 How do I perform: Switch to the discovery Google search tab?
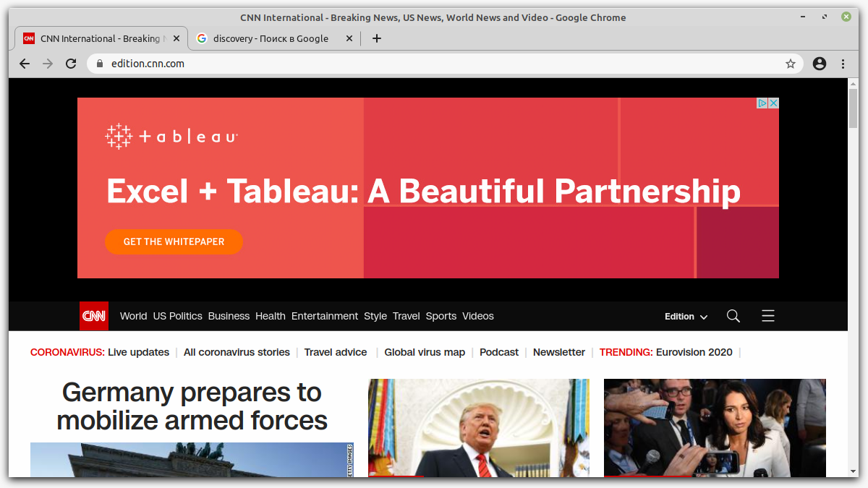pos(271,38)
